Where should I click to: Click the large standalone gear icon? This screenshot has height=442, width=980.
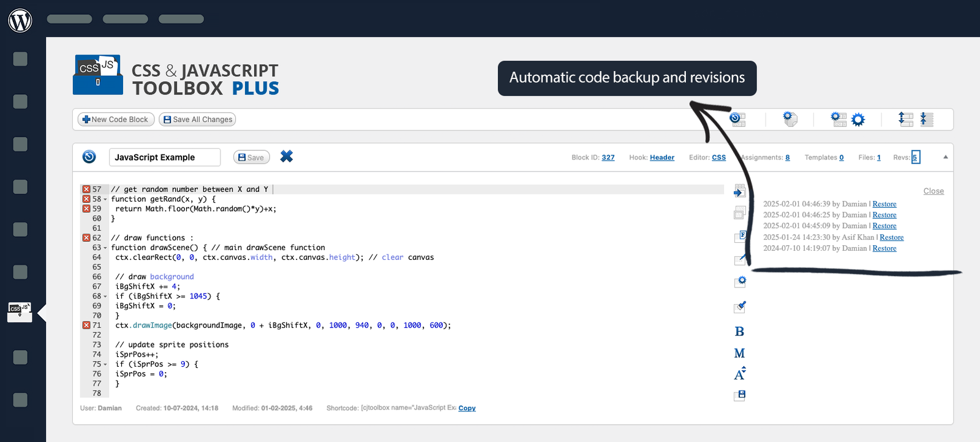pyautogui.click(x=858, y=120)
